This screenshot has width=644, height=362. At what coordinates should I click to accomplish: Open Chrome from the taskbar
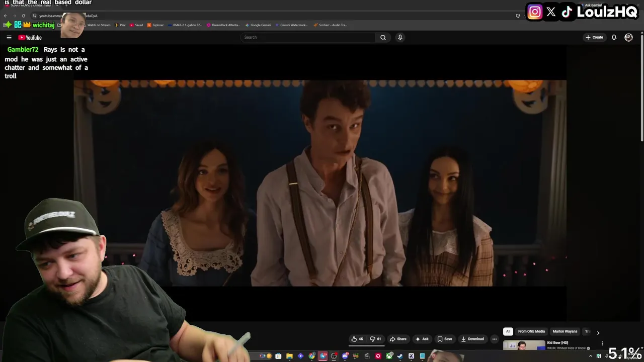[x=312, y=356]
